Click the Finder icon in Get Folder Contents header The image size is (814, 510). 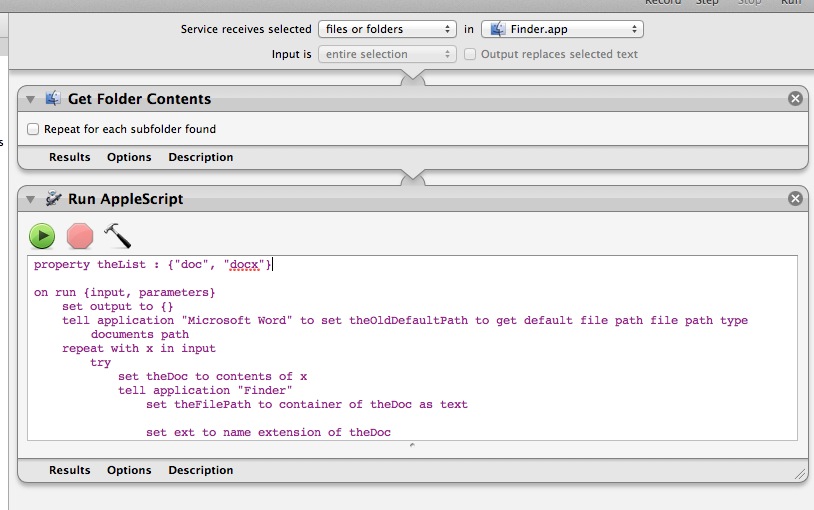click(x=53, y=98)
